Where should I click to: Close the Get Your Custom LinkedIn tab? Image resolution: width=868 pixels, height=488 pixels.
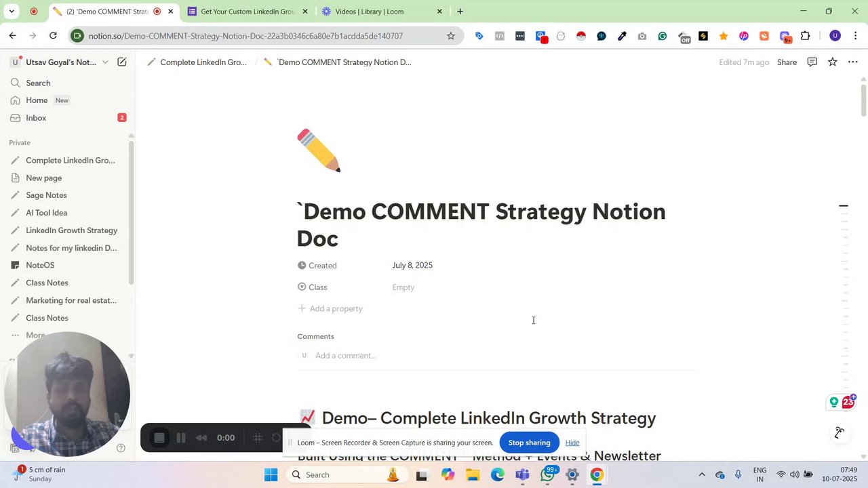(305, 12)
